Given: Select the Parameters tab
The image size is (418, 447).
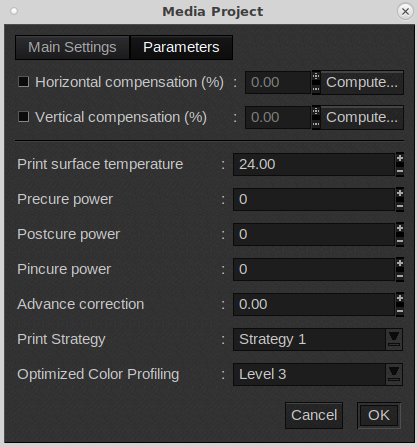Looking at the screenshot, I should click(181, 47).
